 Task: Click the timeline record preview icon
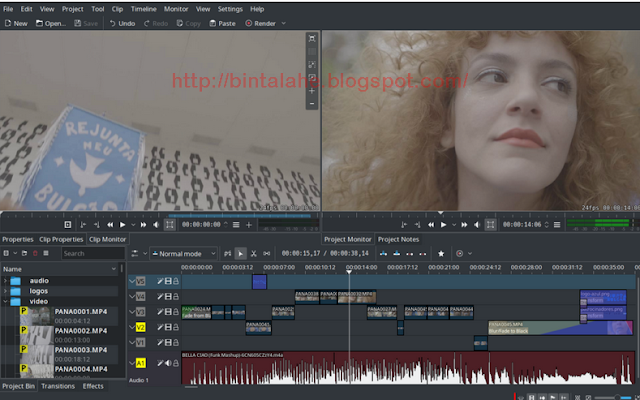click(460, 253)
